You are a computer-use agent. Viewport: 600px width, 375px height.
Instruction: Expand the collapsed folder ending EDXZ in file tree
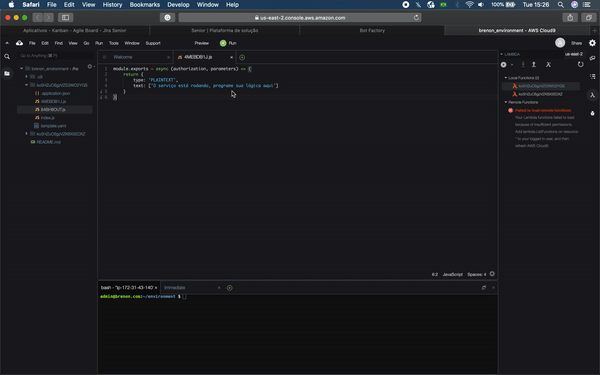click(x=26, y=134)
